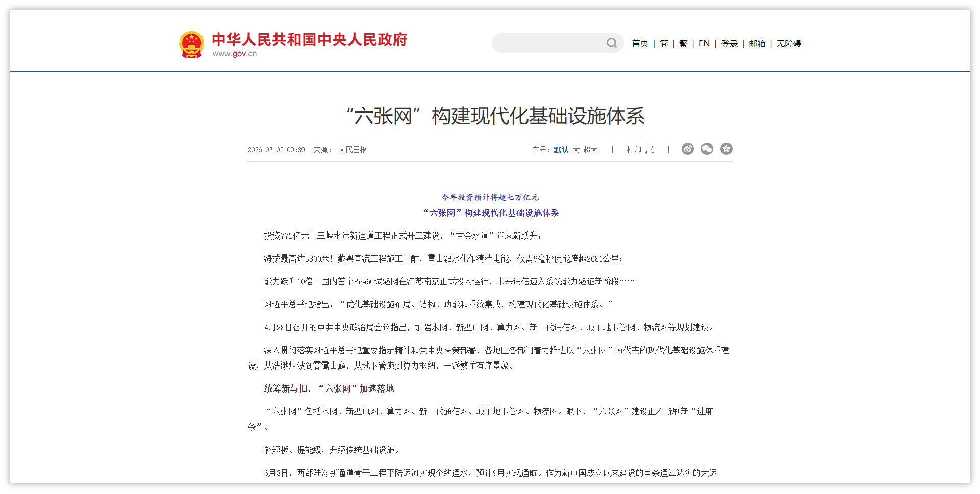Image resolution: width=980 pixels, height=494 pixels.
Task: Click paragraph starting 投资772亿元
Action: 403,236
